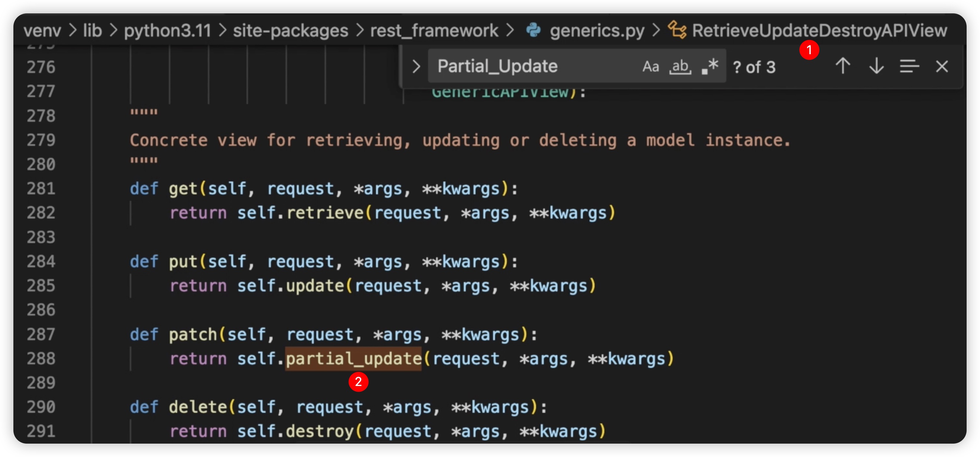Toggle Use Regular Expression option

point(709,67)
